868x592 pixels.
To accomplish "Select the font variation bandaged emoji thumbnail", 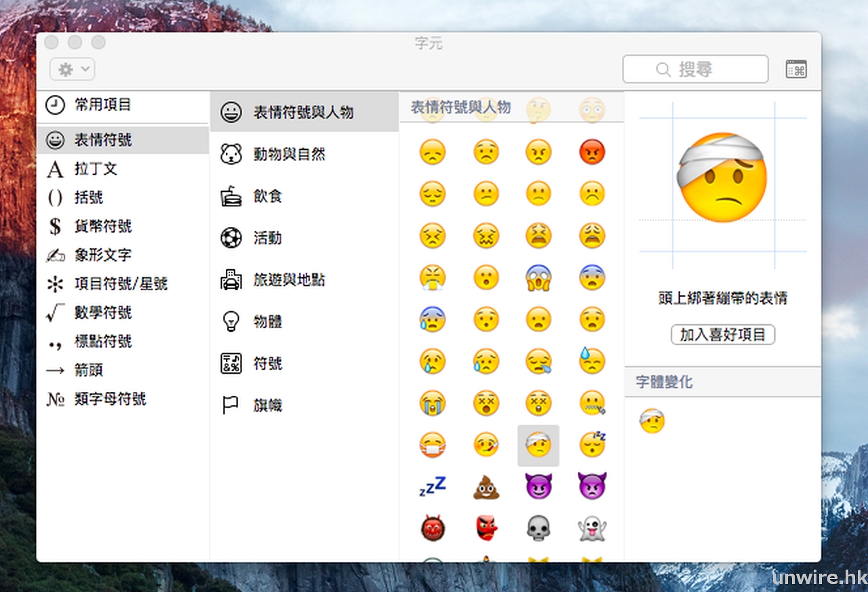I will click(652, 421).
